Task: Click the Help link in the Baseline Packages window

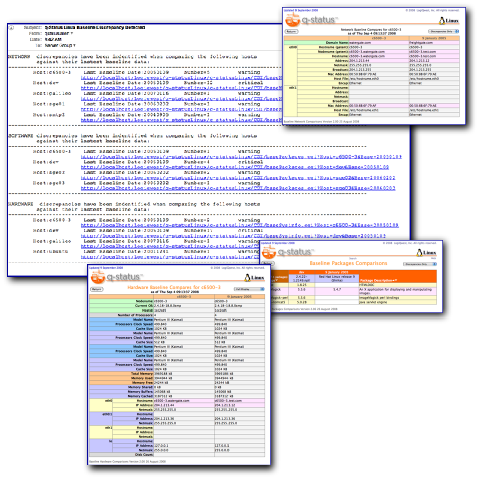Action: click(433, 258)
